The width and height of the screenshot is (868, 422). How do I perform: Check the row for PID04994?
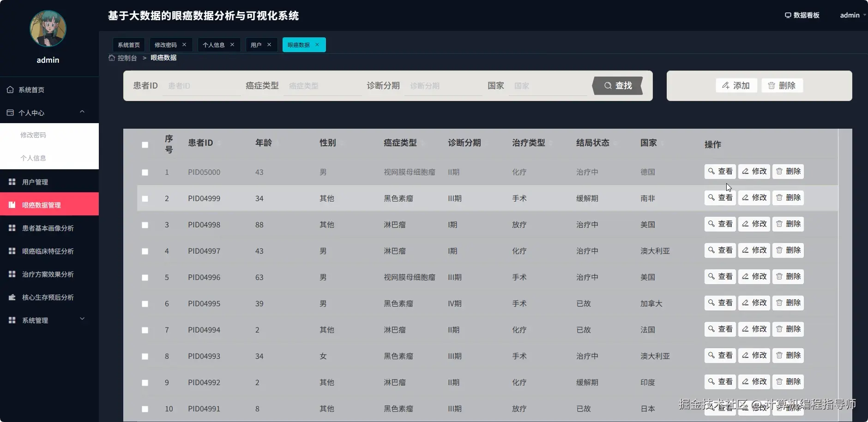tap(145, 330)
